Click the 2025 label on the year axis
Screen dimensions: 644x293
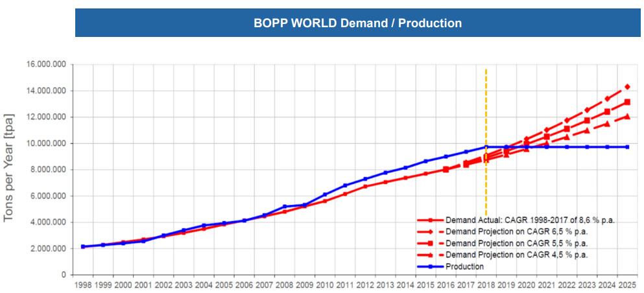tap(627, 285)
